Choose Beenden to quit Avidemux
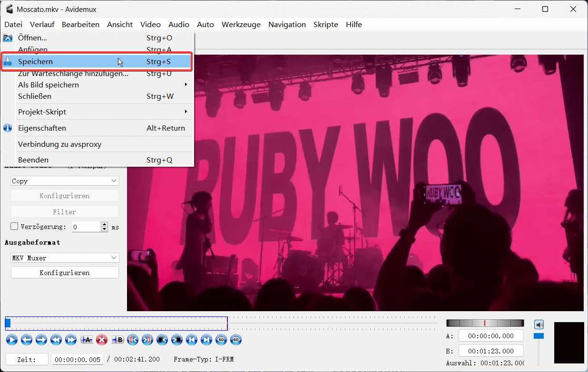This screenshot has height=372, width=588. (x=98, y=160)
